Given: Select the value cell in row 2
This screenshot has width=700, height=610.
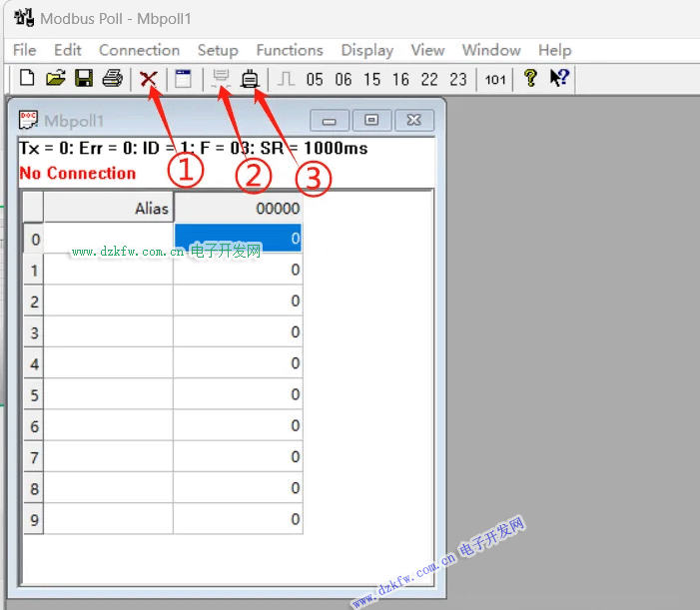Looking at the screenshot, I should [x=239, y=301].
